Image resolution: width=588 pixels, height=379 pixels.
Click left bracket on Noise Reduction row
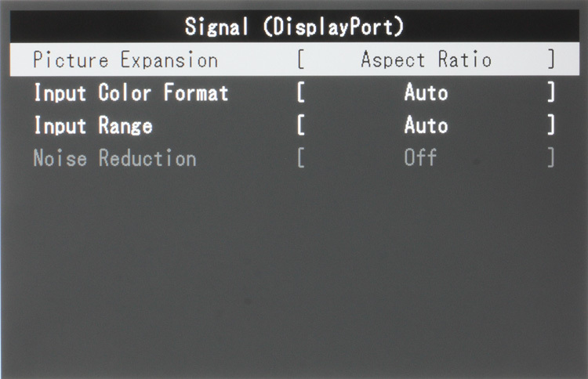(x=301, y=158)
